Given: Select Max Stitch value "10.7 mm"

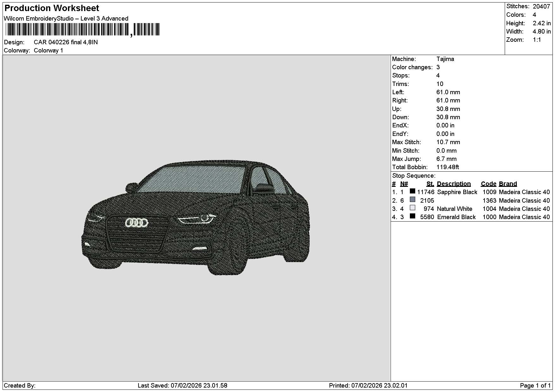Looking at the screenshot, I should pyautogui.click(x=448, y=142).
